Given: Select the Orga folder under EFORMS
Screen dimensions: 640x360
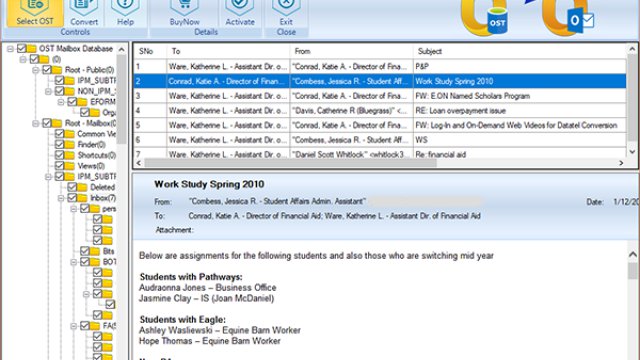Looking at the screenshot, I should [x=109, y=112].
